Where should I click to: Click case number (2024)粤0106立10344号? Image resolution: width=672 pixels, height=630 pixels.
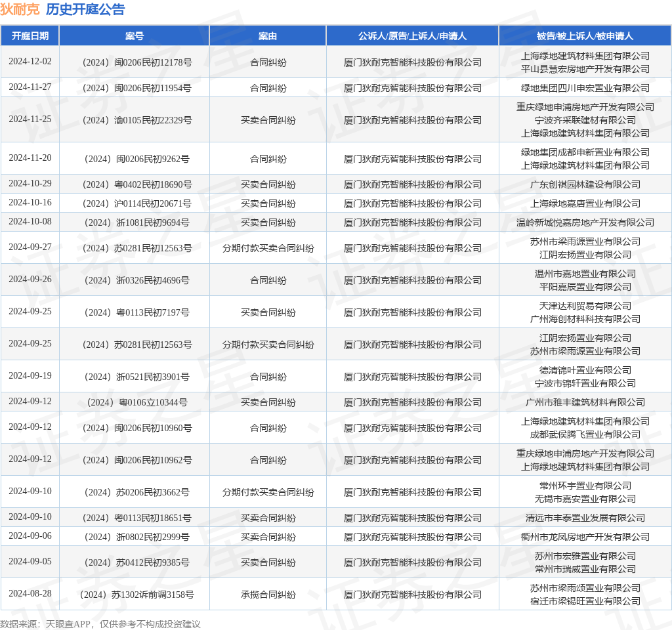(x=137, y=403)
